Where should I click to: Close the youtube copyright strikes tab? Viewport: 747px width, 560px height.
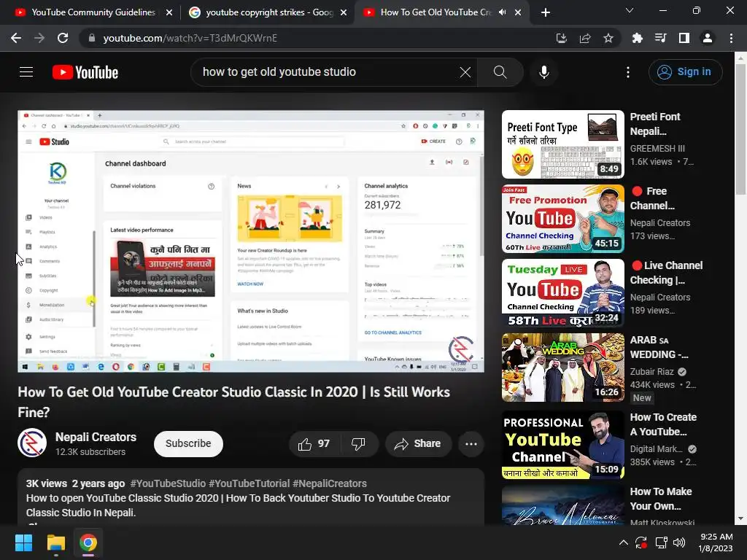[344, 12]
